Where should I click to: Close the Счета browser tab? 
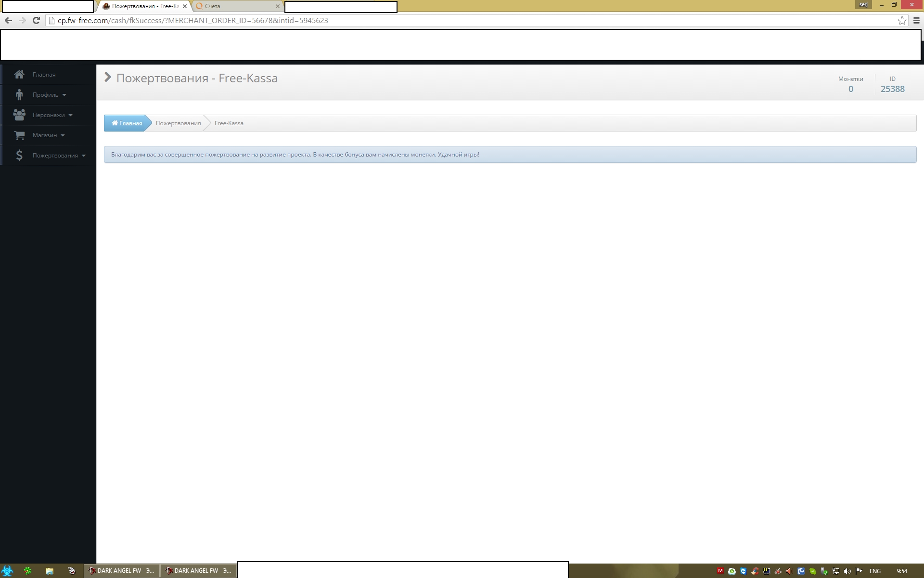click(277, 6)
